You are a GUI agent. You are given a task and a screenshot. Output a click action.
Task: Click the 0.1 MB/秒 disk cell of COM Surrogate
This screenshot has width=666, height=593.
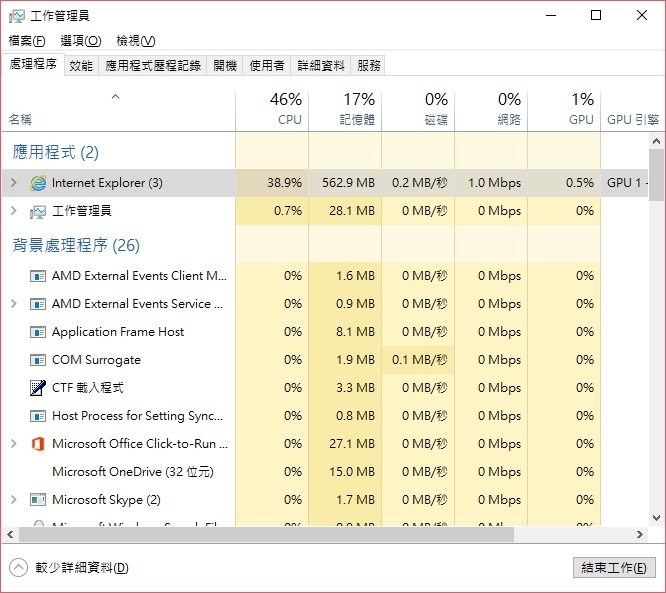[x=419, y=360]
